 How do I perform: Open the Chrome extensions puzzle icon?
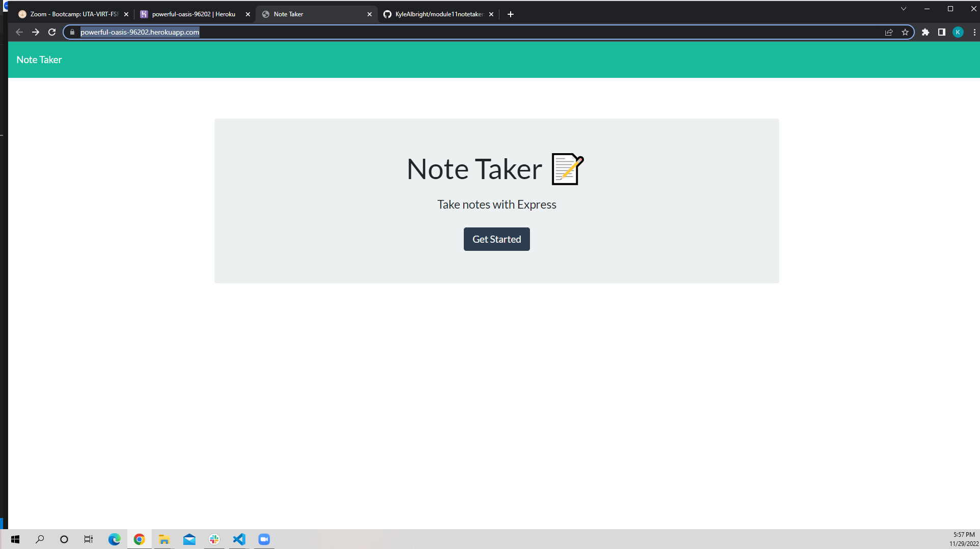[925, 32]
